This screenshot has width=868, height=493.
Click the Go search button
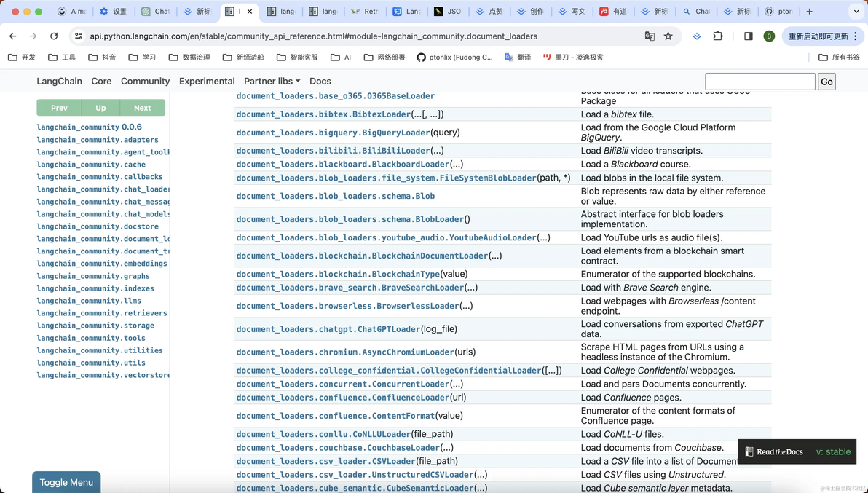pyautogui.click(x=826, y=82)
